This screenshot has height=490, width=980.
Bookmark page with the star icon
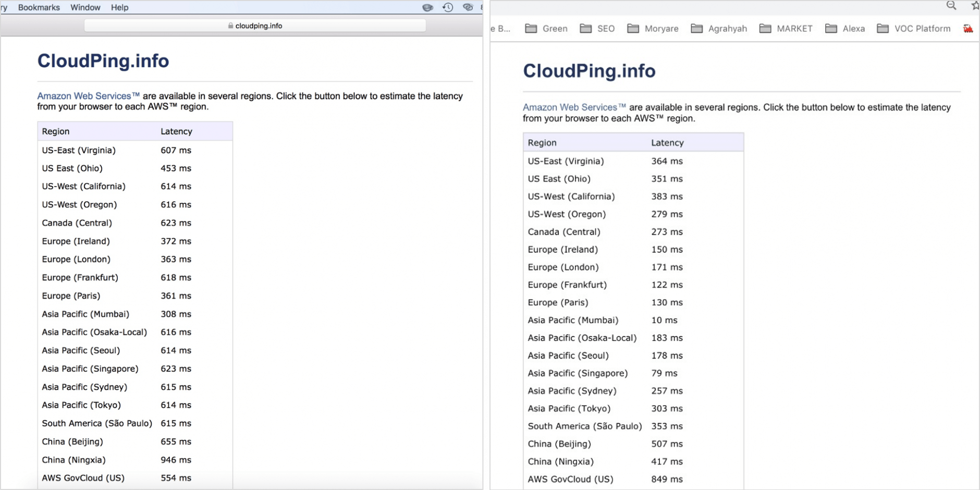coord(975,6)
